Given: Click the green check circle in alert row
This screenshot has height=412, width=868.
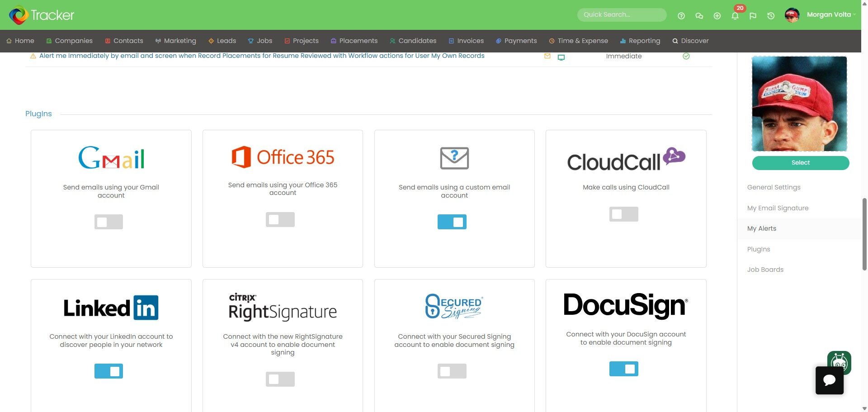Looking at the screenshot, I should pyautogui.click(x=686, y=56).
